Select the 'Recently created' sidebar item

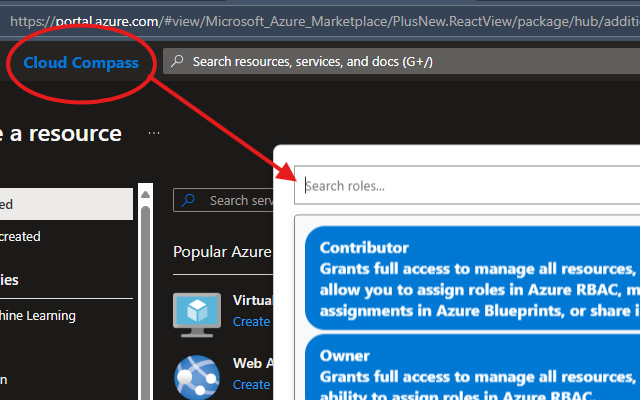(40, 237)
